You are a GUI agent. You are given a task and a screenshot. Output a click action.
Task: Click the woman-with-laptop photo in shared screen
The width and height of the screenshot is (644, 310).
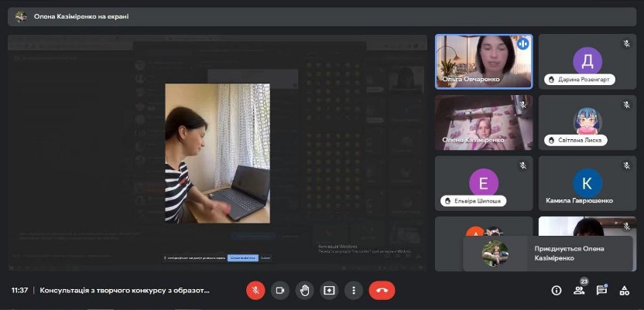218,153
